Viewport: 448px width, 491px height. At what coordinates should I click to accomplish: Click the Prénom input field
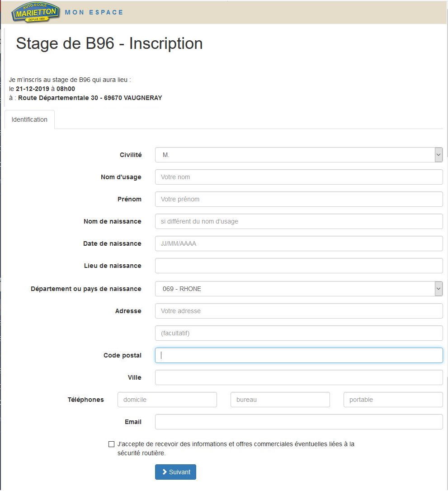[x=298, y=199]
